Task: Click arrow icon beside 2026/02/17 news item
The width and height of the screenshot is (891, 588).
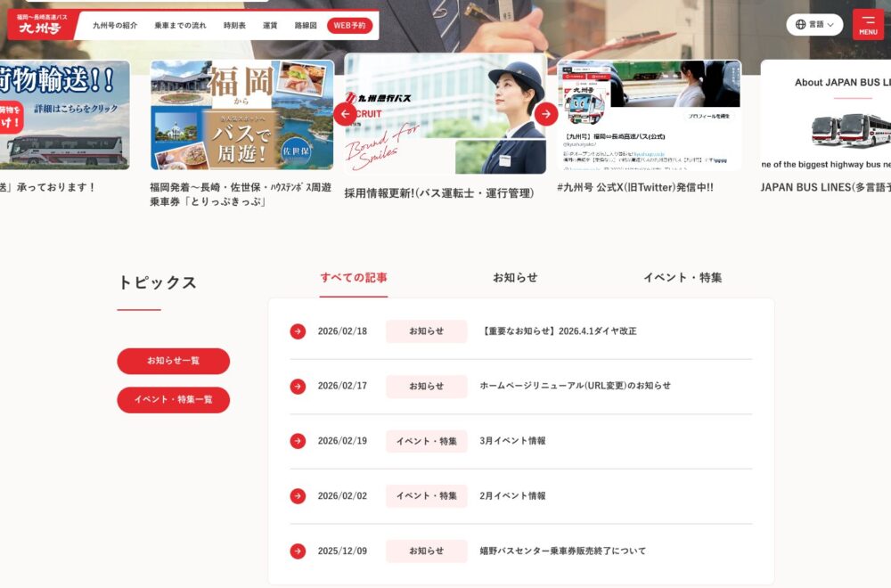Action: pyautogui.click(x=298, y=386)
